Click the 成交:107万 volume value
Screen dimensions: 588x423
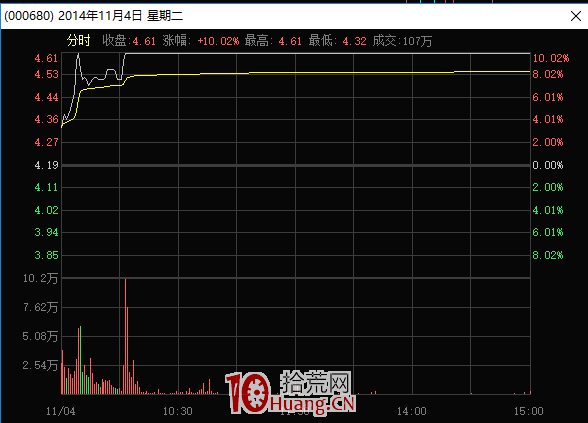click(402, 40)
